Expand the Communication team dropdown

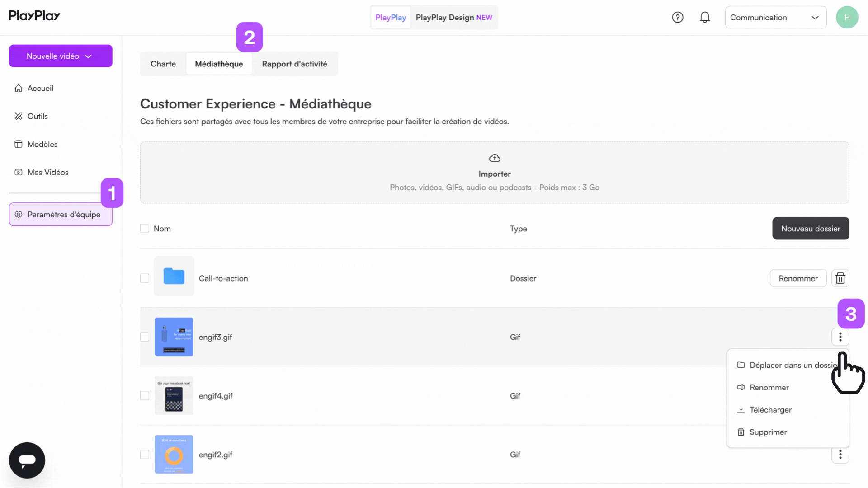(776, 18)
